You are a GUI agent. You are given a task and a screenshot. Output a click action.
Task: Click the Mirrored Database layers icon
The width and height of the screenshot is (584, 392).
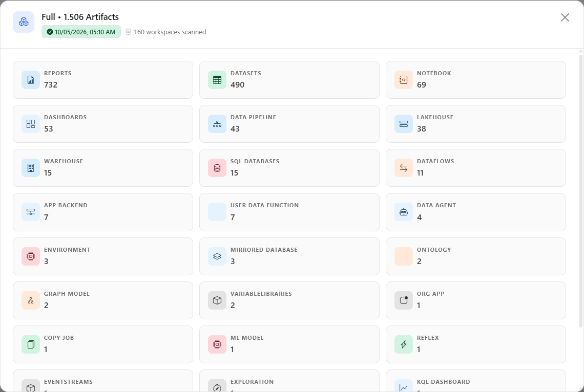tap(217, 256)
